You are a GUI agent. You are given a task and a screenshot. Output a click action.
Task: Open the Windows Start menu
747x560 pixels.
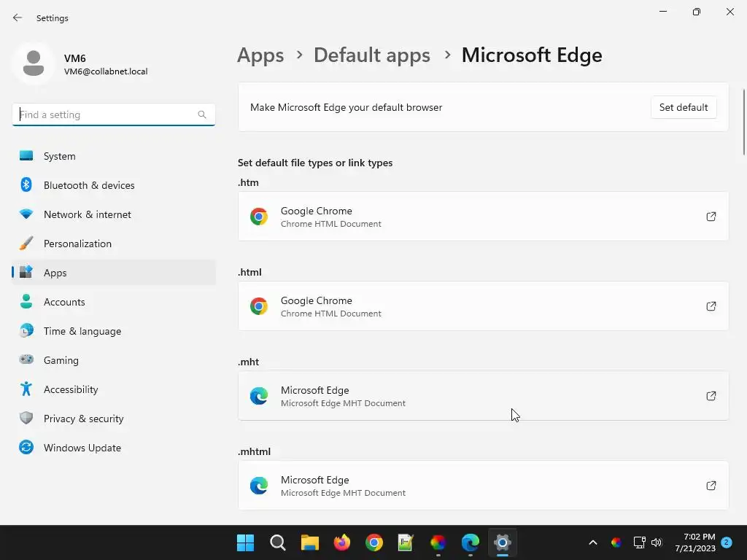pyautogui.click(x=245, y=542)
